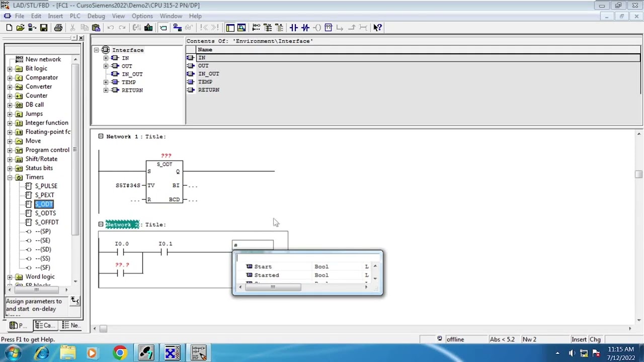Select S_PEXT timer element

click(44, 195)
